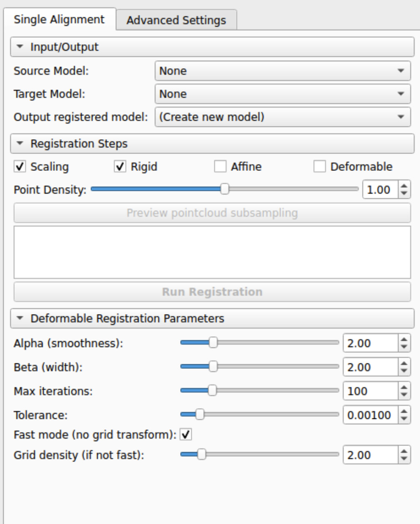This screenshot has width=420, height=524.
Task: Enable the Deformable checkbox
Action: pos(319,167)
